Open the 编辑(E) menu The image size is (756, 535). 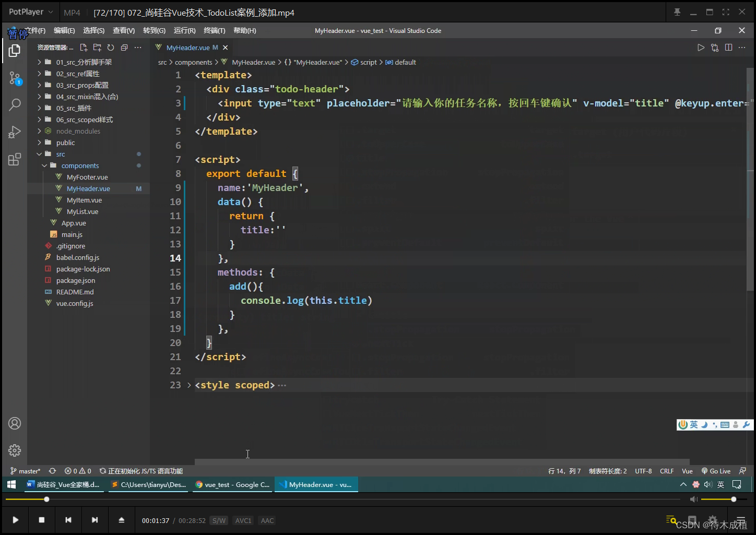pos(64,31)
